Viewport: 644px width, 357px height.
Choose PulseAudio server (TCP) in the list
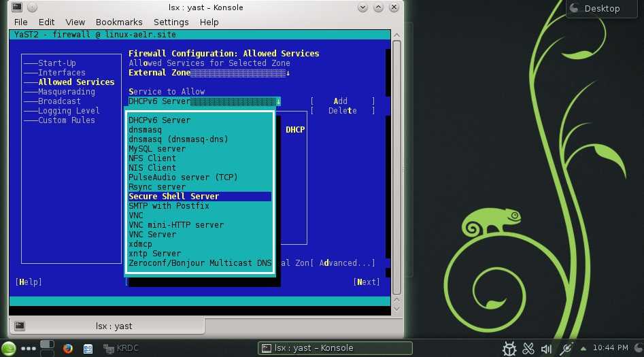point(200,177)
